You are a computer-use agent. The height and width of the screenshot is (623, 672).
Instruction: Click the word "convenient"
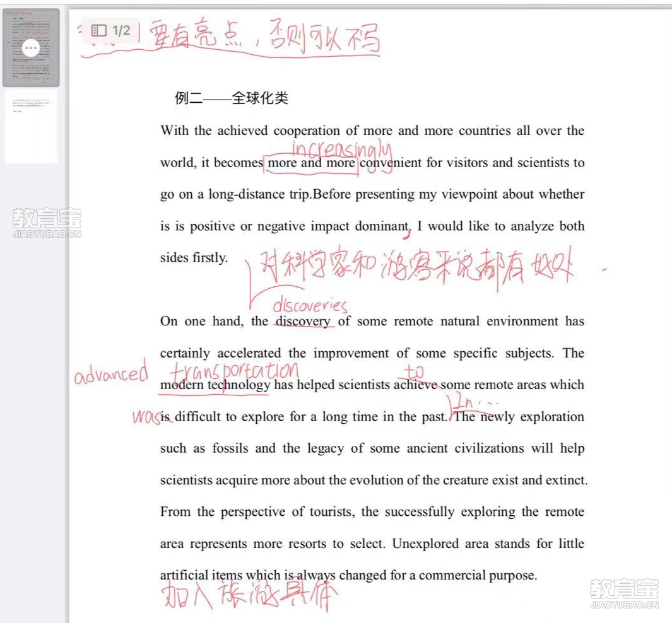pyautogui.click(x=391, y=163)
